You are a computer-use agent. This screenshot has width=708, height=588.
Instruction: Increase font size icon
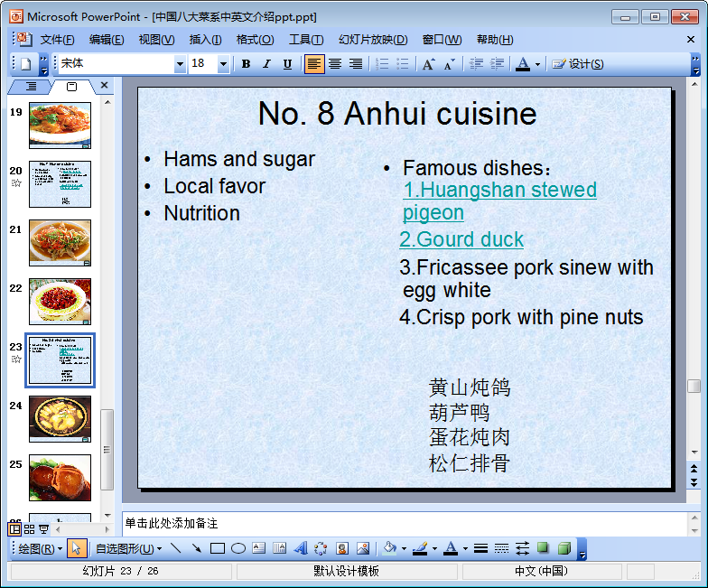point(428,64)
